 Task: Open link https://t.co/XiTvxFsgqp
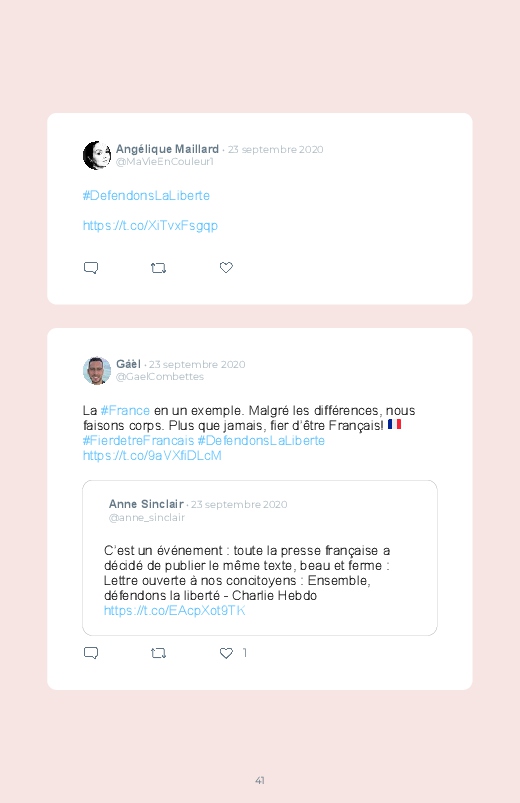coord(150,226)
